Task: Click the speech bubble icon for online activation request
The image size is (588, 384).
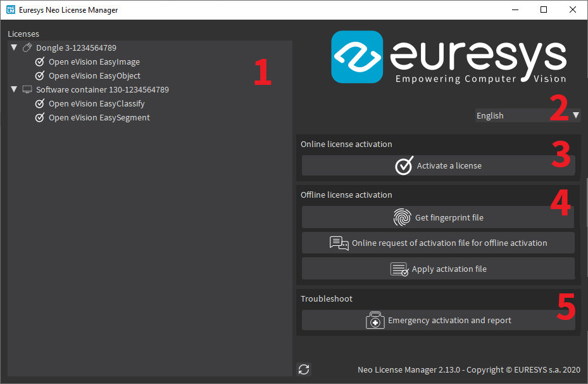Action: (339, 243)
